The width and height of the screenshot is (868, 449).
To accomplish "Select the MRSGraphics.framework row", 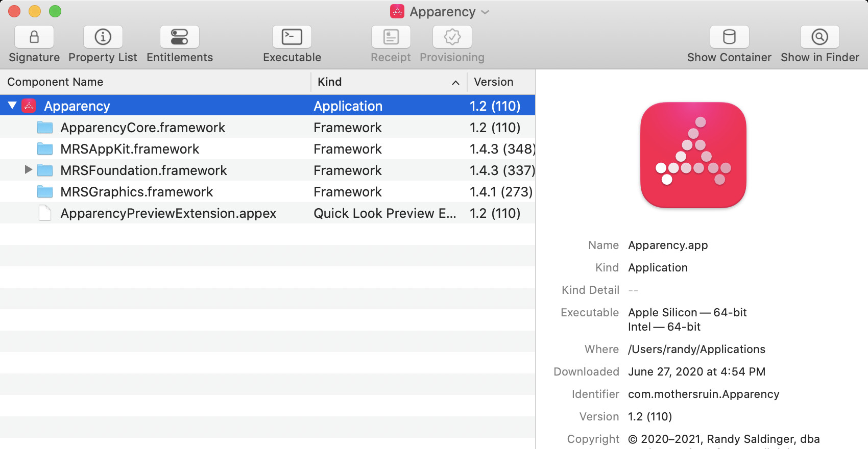I will coord(268,192).
